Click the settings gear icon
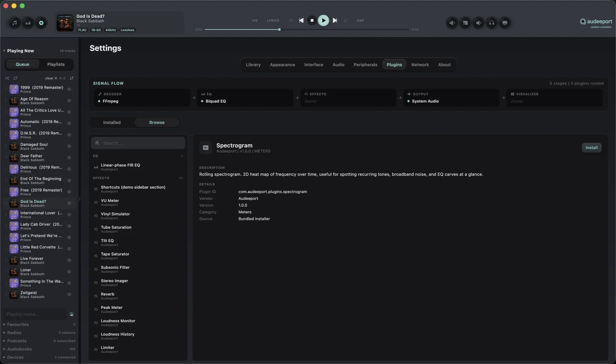Image resolution: width=616 pixels, height=364 pixels. coord(41,23)
